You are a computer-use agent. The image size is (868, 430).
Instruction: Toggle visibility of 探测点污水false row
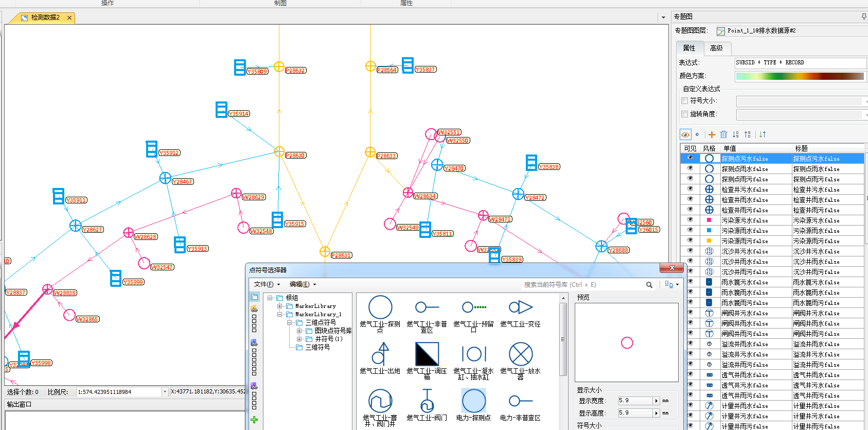click(x=690, y=158)
